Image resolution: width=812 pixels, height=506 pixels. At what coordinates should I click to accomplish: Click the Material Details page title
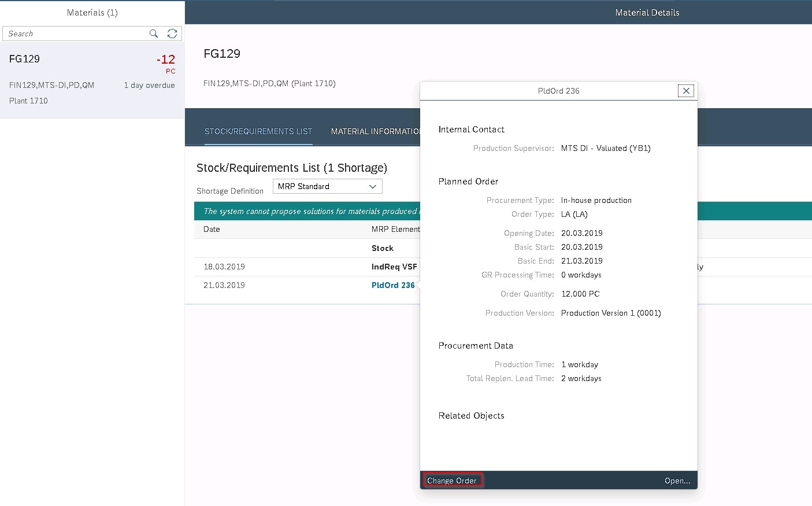point(647,12)
